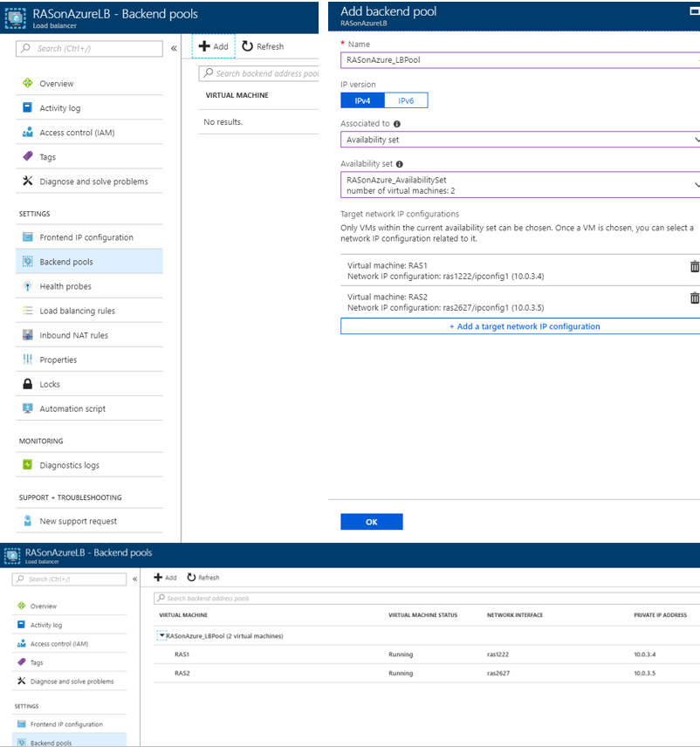Click the Locks padlock icon

click(27, 384)
